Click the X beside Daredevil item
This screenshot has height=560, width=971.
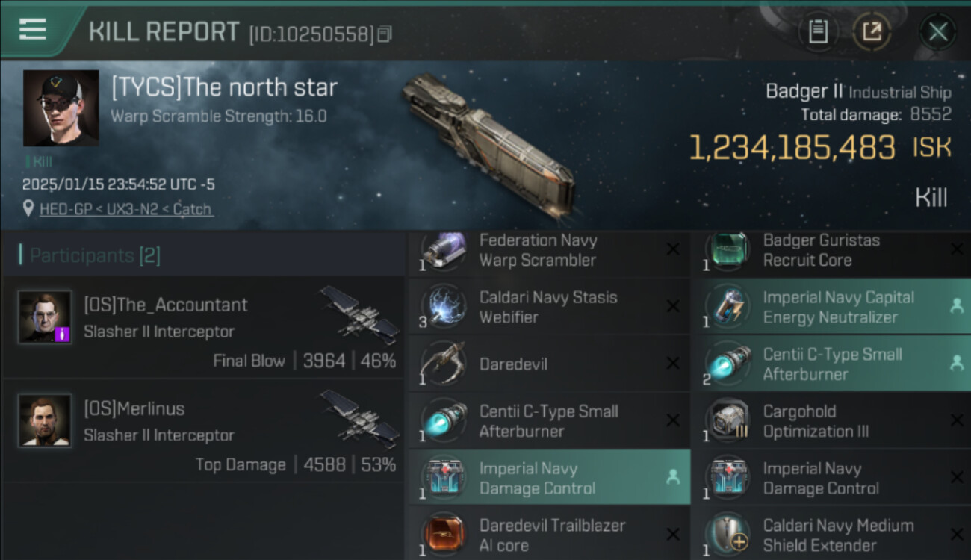coord(673,364)
